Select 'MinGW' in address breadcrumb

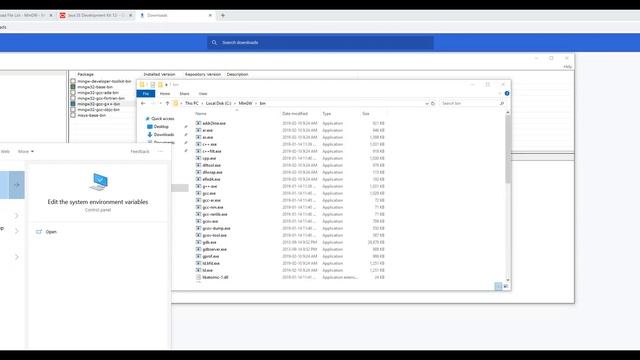pyautogui.click(x=245, y=104)
